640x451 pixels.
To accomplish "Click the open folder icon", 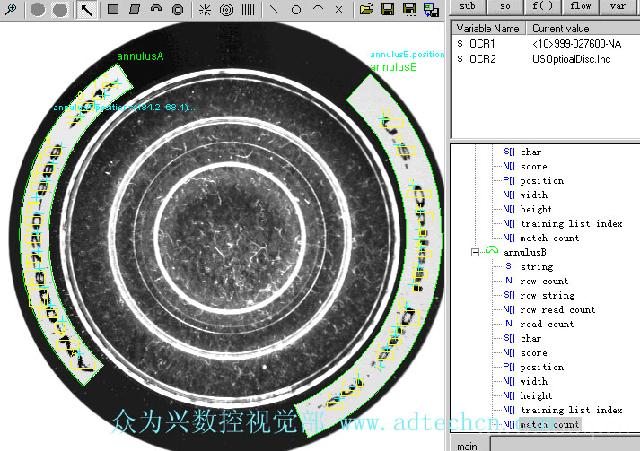I will click(366, 10).
